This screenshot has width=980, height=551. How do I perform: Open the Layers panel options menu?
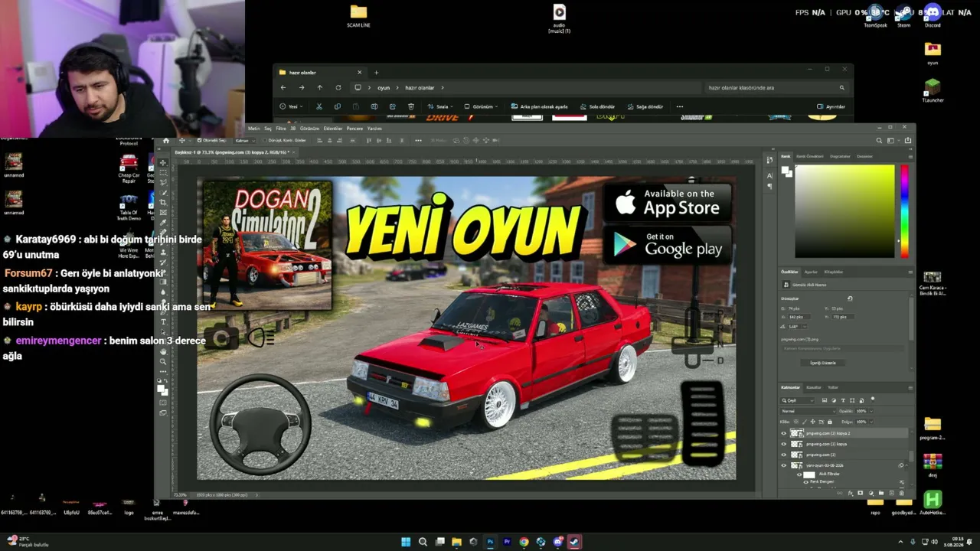point(910,387)
